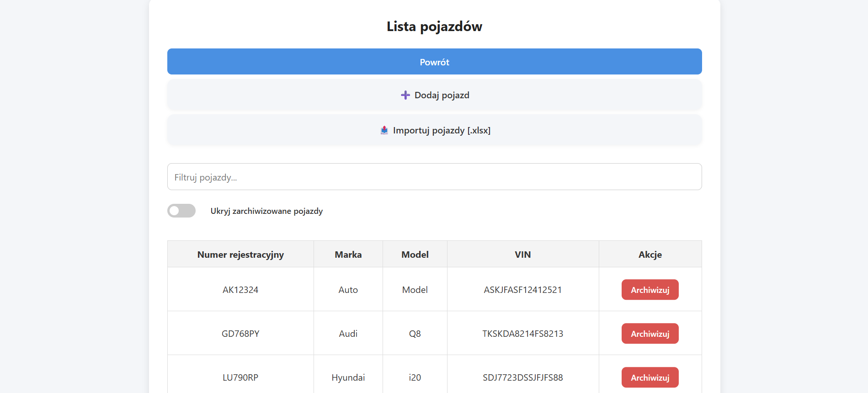Open the Dodaj pojazd form
This screenshot has height=393, width=868.
[x=434, y=95]
